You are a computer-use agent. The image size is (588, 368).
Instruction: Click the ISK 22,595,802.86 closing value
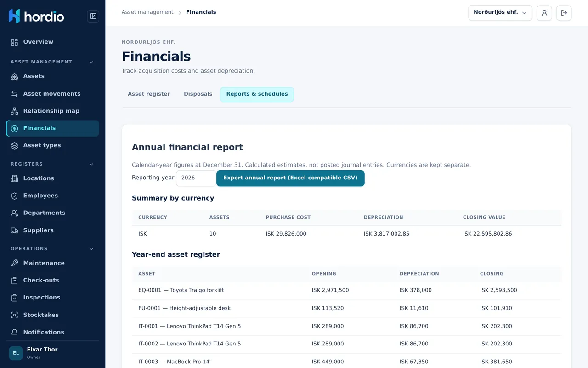[x=487, y=234]
